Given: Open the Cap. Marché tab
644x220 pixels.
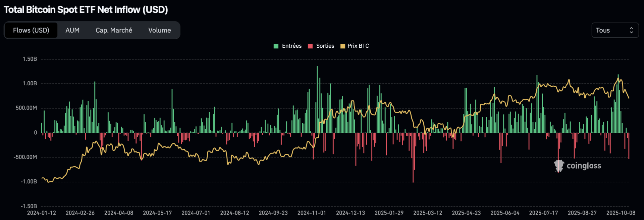Looking at the screenshot, I should 114,30.
